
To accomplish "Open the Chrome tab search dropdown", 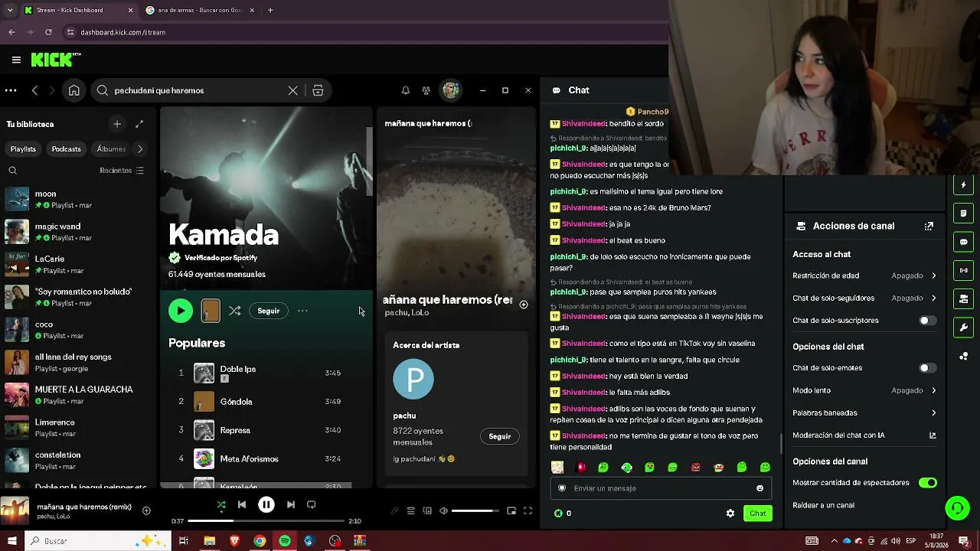I will (9, 10).
